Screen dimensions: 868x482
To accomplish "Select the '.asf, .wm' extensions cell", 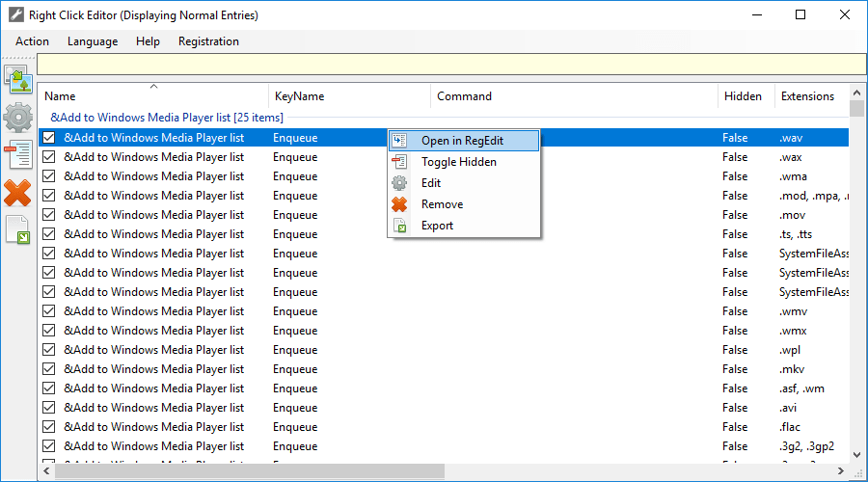I will pos(801,388).
